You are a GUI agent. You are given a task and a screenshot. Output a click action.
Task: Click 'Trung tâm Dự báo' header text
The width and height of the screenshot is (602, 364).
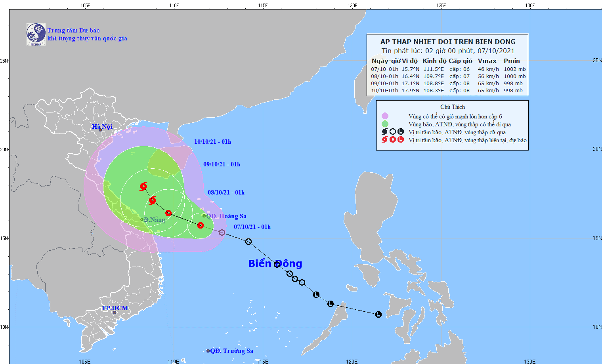74,30
